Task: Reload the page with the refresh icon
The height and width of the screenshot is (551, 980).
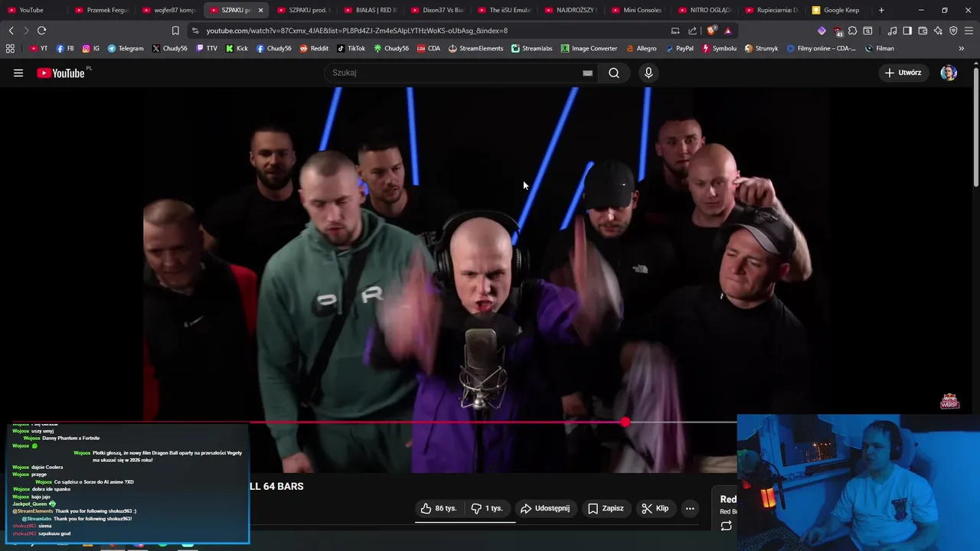Action: [x=41, y=31]
